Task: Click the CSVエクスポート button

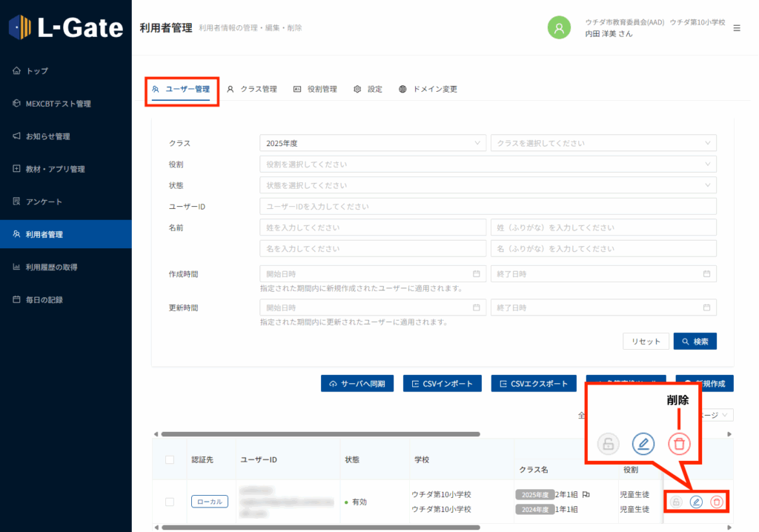Action: pyautogui.click(x=534, y=383)
